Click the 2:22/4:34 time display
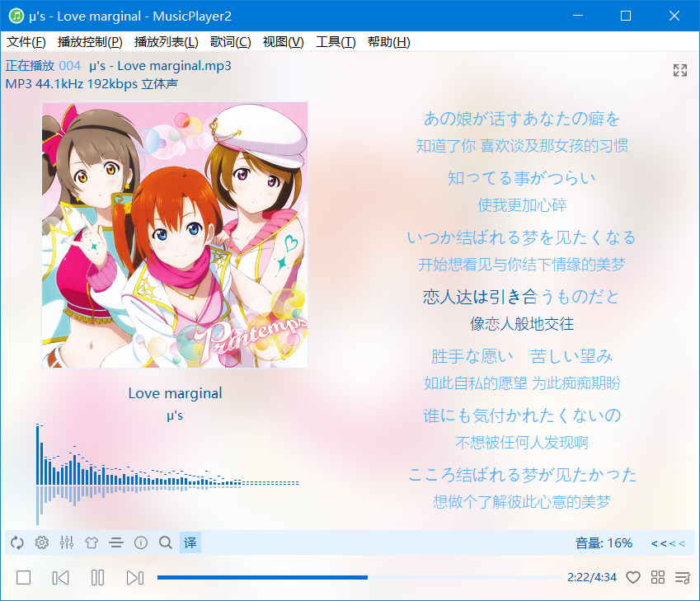 (591, 577)
